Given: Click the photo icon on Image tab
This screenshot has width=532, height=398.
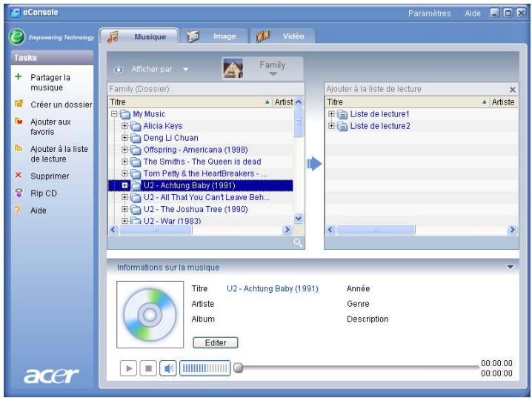Looking at the screenshot, I should (193, 36).
